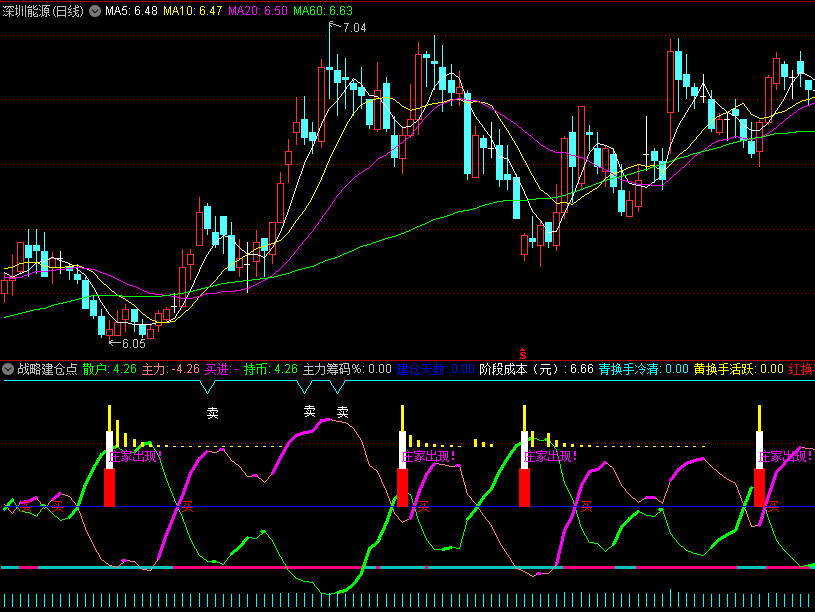Screen dimensions: 815x612
Task: Click the third 庄家出现! label from left
Action: [x=550, y=457]
